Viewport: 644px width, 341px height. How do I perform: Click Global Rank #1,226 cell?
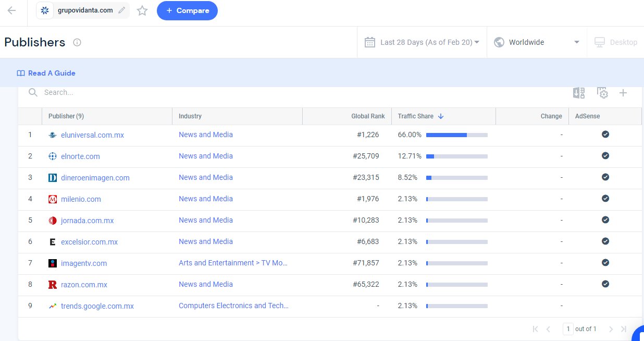[368, 135]
